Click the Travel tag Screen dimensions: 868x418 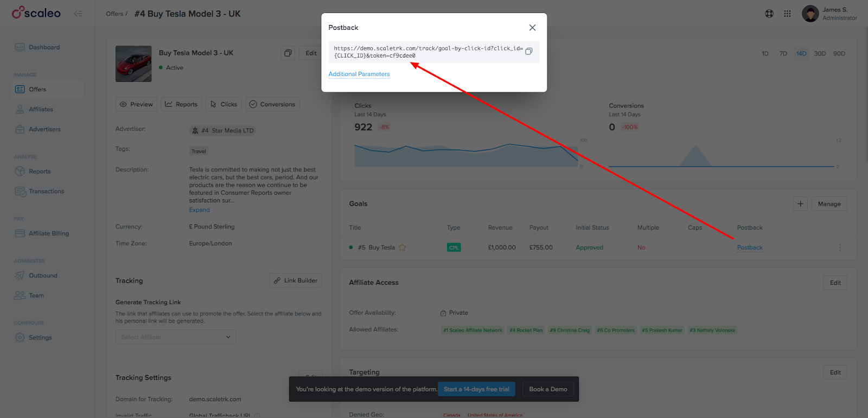click(199, 151)
